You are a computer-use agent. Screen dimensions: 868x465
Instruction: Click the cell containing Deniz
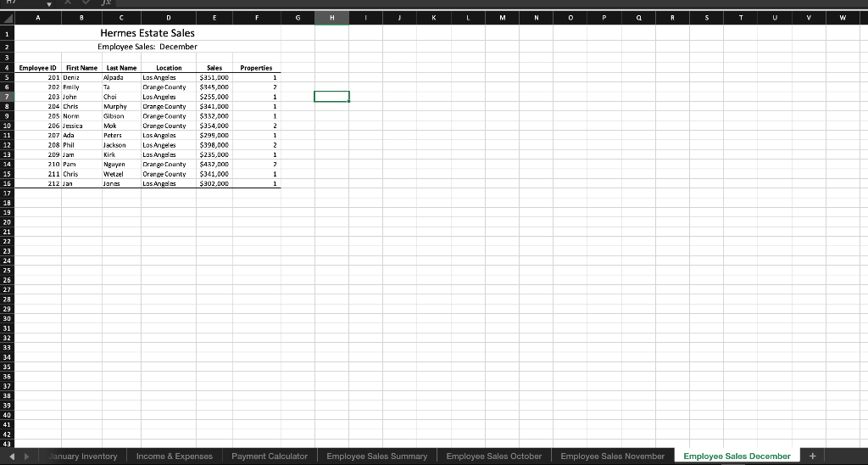[81, 77]
